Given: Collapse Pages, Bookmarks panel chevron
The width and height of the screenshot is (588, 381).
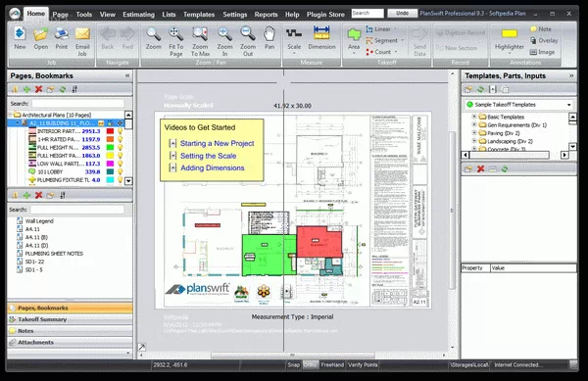Looking at the screenshot, I should click(127, 75).
